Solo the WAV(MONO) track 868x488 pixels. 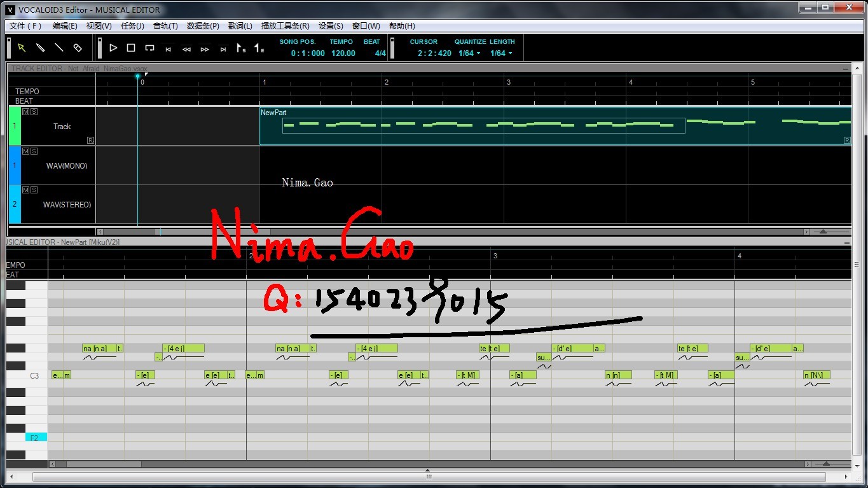click(x=34, y=151)
